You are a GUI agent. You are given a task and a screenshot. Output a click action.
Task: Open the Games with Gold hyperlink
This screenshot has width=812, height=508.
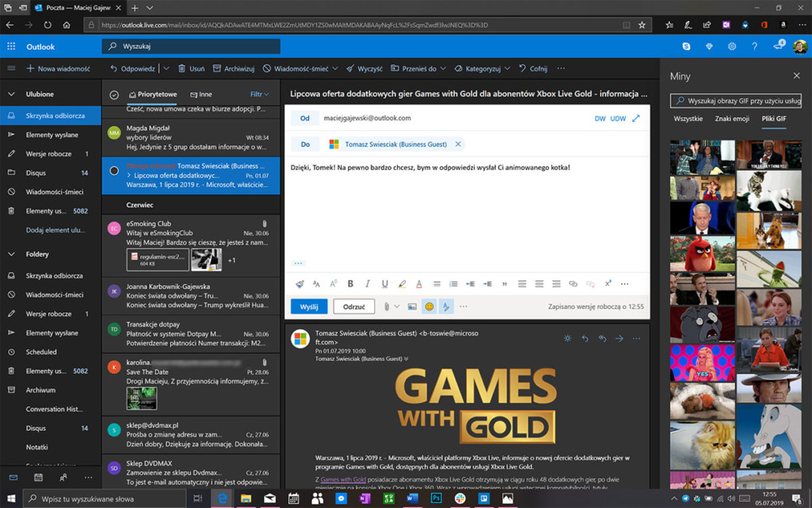click(x=343, y=480)
